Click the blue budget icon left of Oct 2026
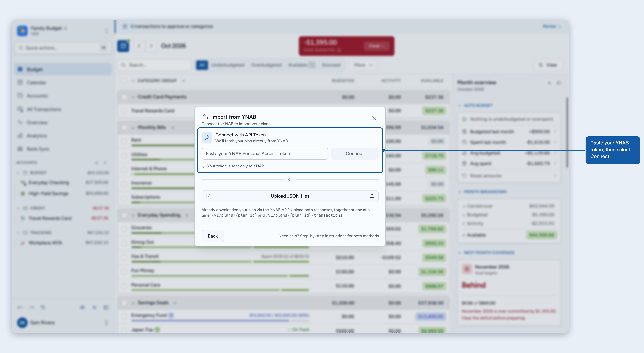This screenshot has height=353, width=644. [x=123, y=46]
